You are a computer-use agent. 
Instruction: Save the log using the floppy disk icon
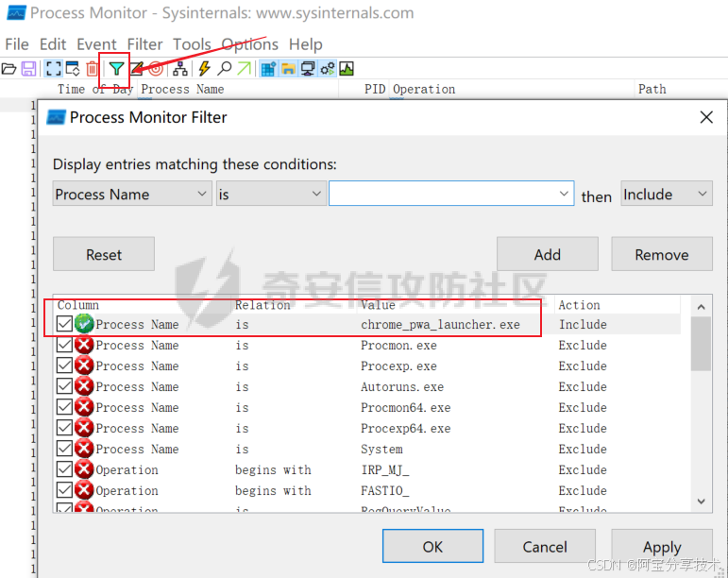pos(28,69)
